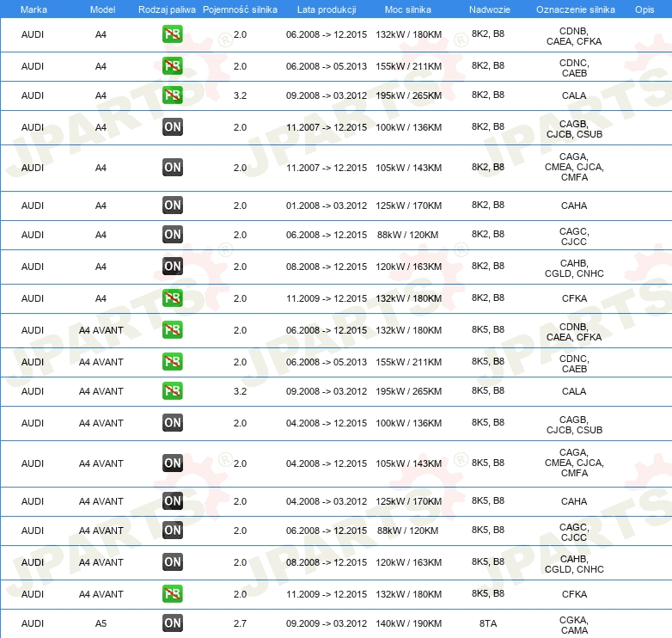Select the Pojemność silnika column header
This screenshot has width=672, height=638.
(x=240, y=9)
